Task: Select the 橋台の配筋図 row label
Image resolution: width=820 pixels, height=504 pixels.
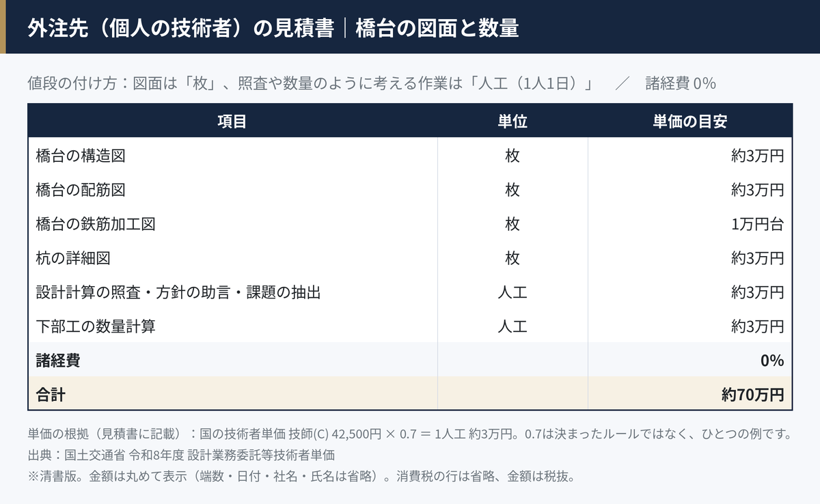Action: click(x=81, y=190)
